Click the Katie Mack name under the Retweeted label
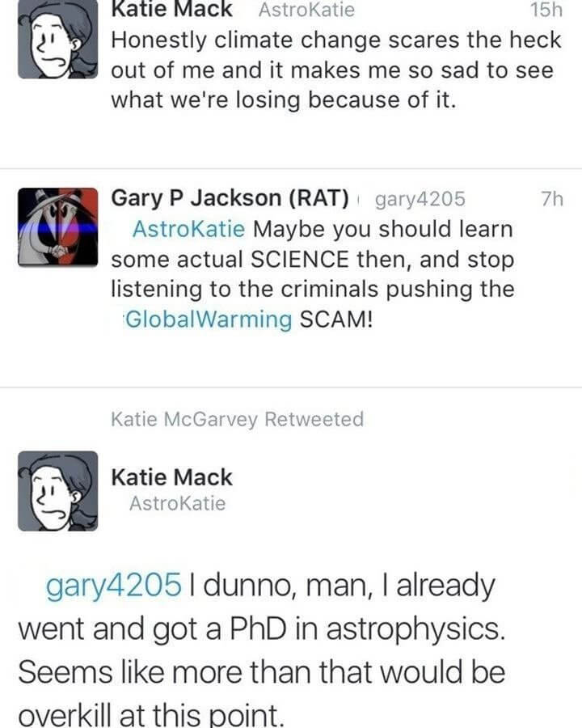Image resolution: width=582 pixels, height=728 pixels. (171, 477)
